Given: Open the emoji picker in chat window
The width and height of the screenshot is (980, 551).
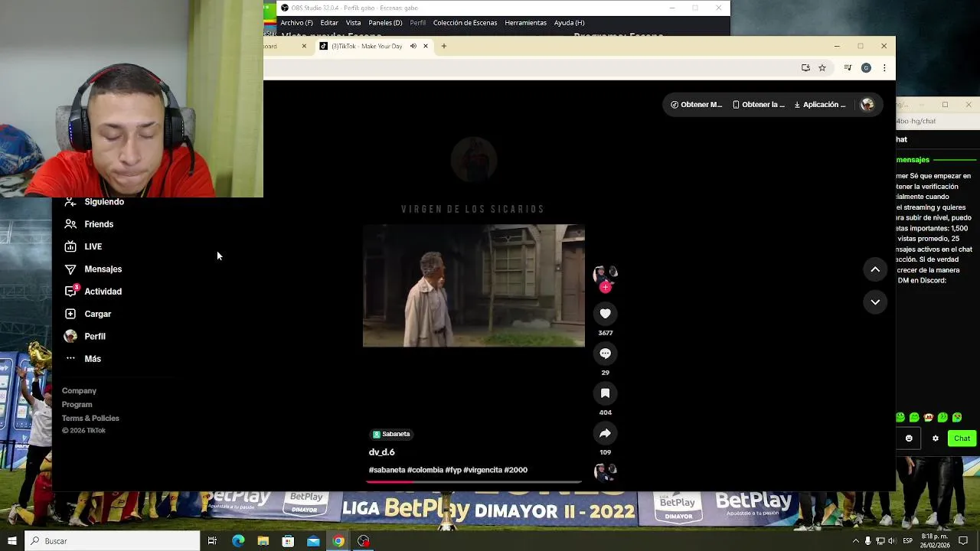Looking at the screenshot, I should (x=909, y=439).
